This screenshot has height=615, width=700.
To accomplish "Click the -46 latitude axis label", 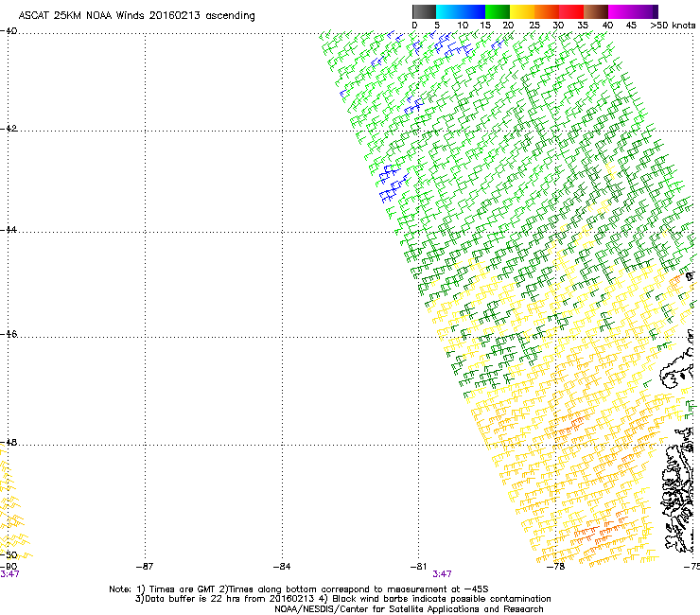I will pos(9,334).
